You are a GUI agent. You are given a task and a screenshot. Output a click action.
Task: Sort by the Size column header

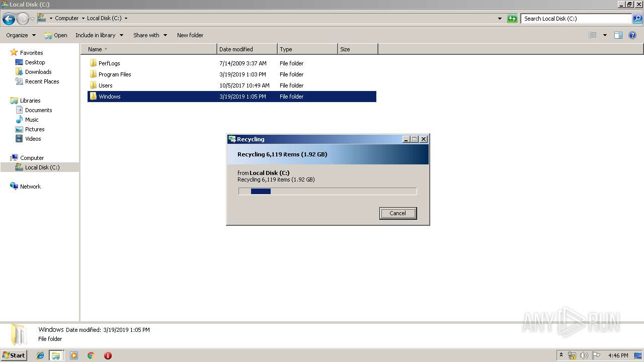click(x=358, y=49)
